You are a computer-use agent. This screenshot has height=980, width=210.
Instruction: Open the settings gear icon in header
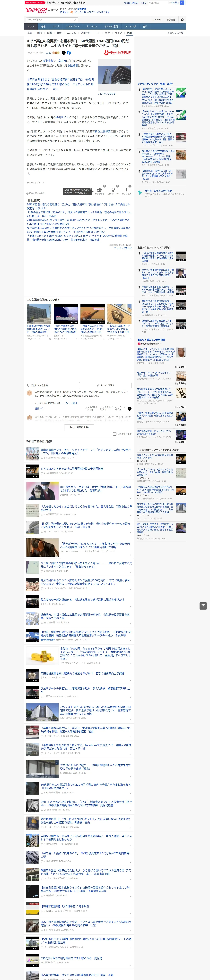[x=182, y=20]
